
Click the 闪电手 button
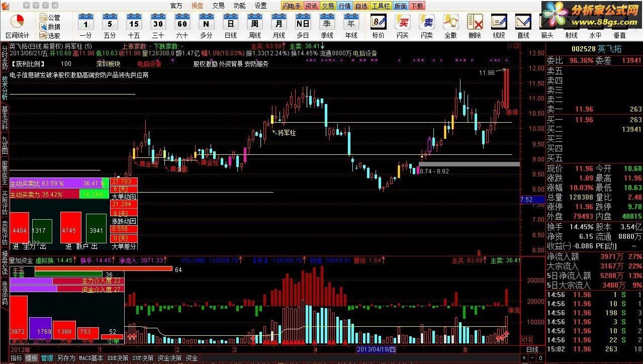[x=292, y=6]
